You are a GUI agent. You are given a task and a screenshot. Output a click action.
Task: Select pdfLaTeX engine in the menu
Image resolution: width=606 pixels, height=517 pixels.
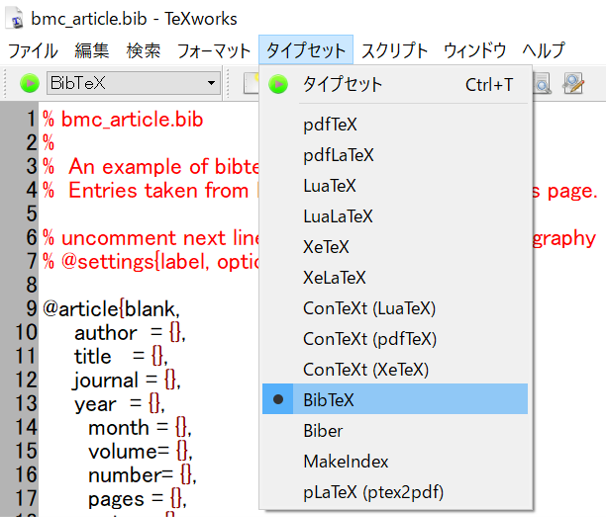click(395, 155)
